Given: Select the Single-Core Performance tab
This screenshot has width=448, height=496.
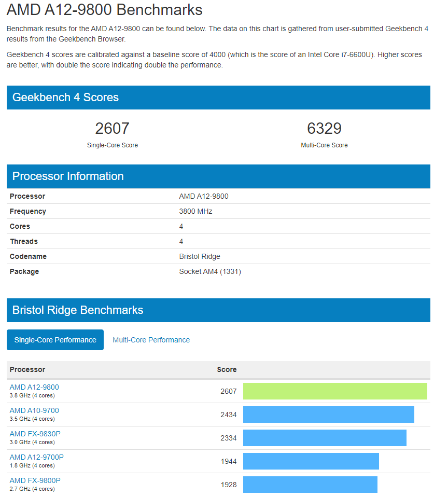Looking at the screenshot, I should (55, 340).
